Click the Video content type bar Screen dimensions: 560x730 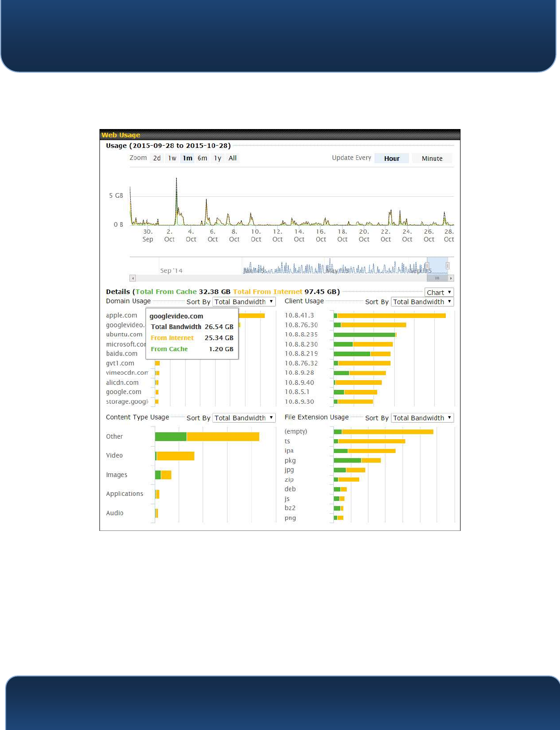pos(175,456)
